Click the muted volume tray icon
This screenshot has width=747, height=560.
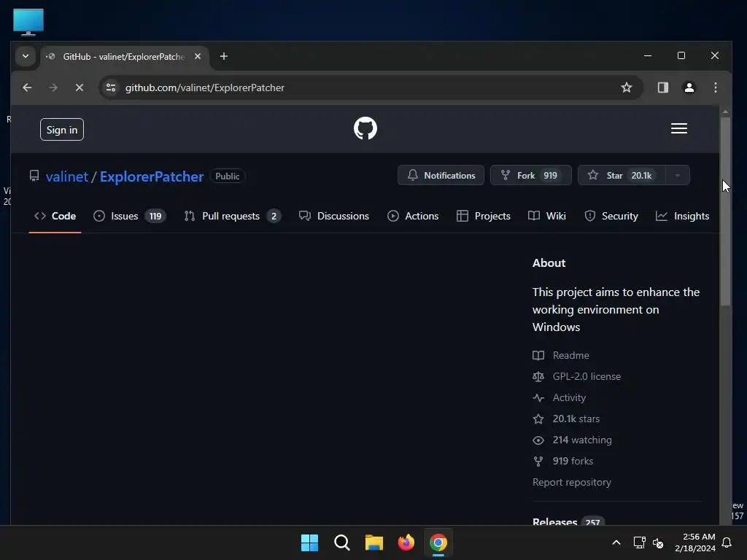658,542
